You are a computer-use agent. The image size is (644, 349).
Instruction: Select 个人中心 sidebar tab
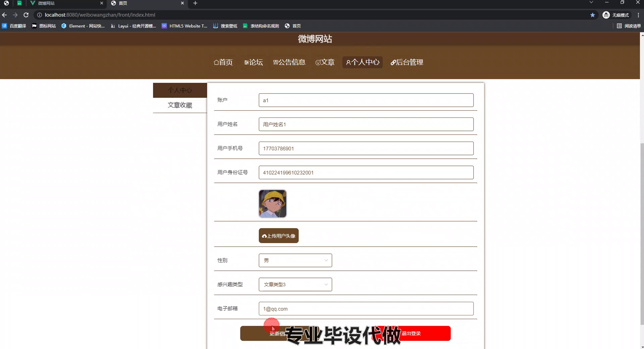[x=180, y=90]
